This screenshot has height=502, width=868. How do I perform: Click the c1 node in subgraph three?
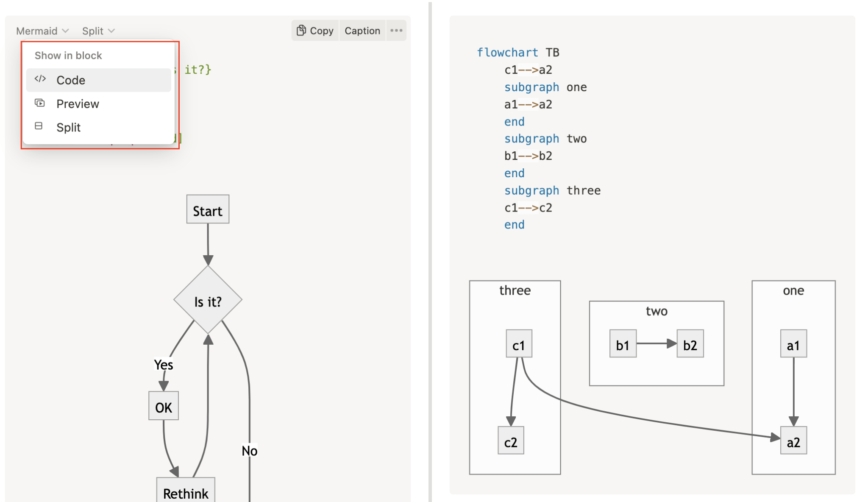pyautogui.click(x=518, y=344)
